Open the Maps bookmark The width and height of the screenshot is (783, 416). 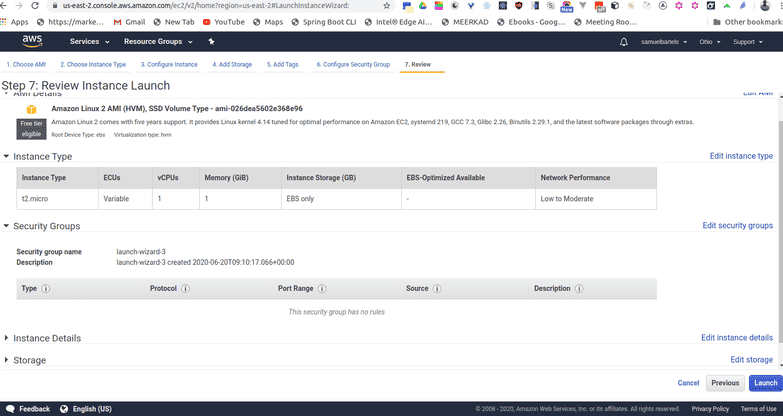click(268, 22)
